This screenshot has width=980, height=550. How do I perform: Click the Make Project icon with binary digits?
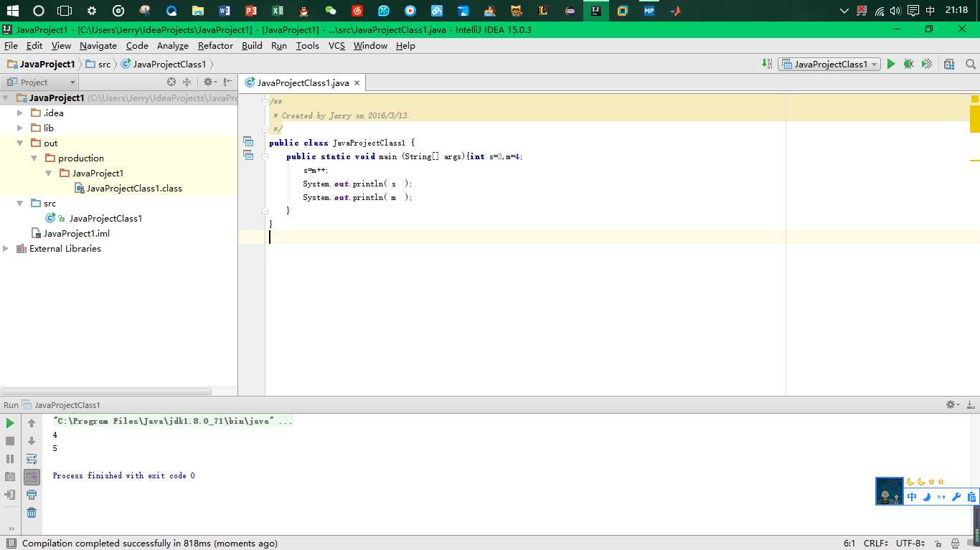click(768, 64)
